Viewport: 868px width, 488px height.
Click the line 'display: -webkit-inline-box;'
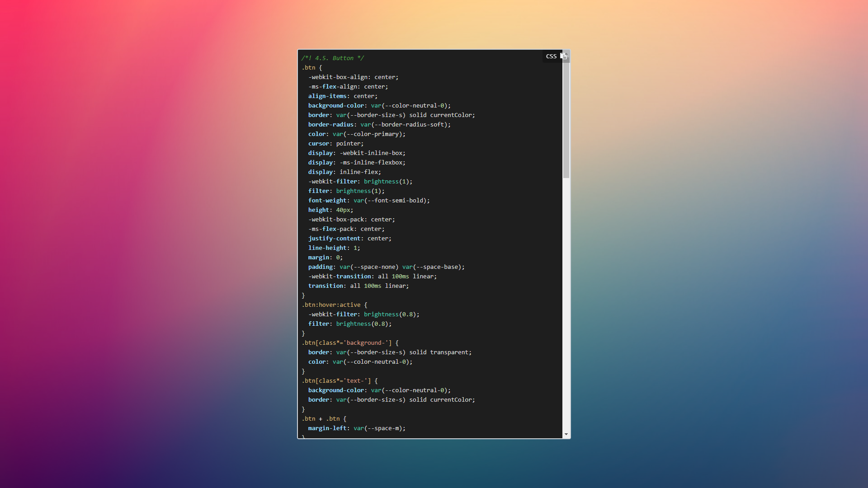(x=357, y=153)
